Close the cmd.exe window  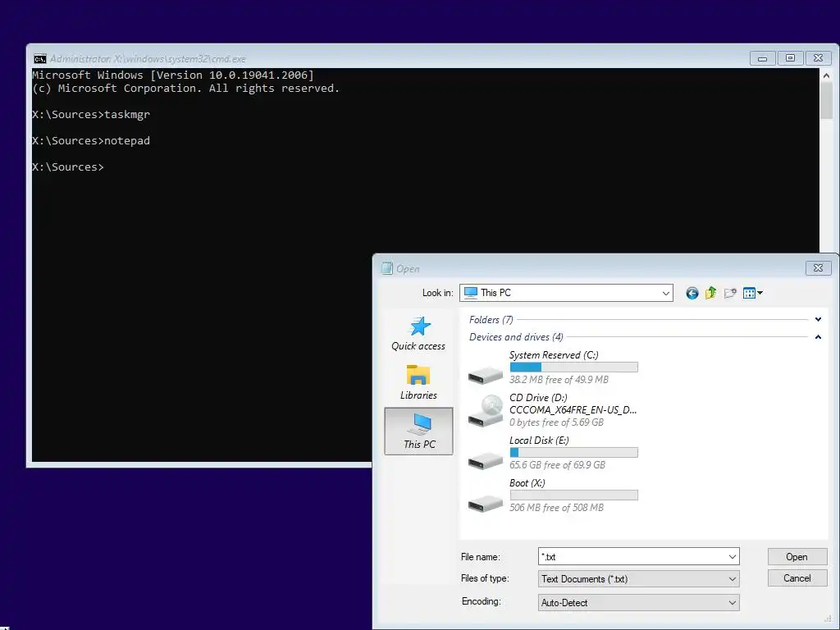click(818, 58)
